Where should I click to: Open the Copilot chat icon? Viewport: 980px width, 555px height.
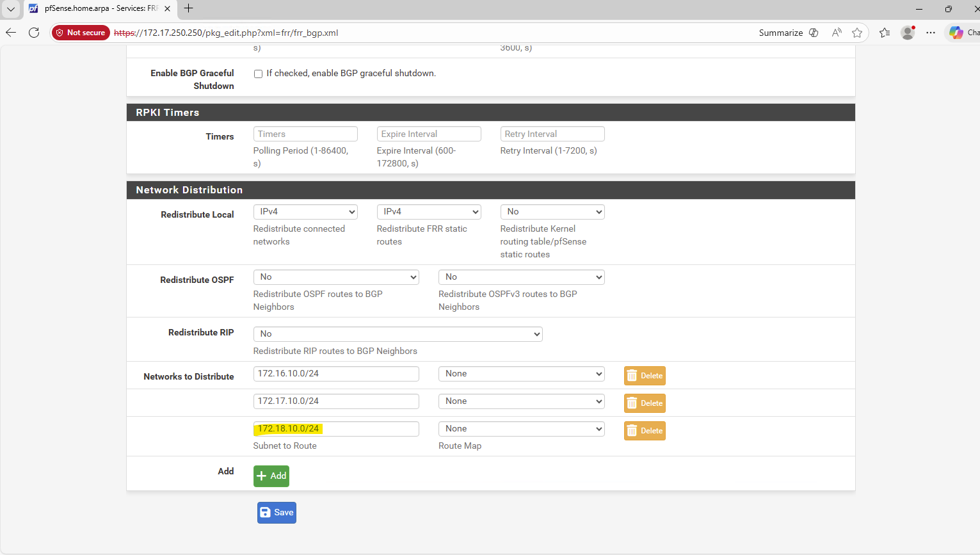pyautogui.click(x=956, y=33)
